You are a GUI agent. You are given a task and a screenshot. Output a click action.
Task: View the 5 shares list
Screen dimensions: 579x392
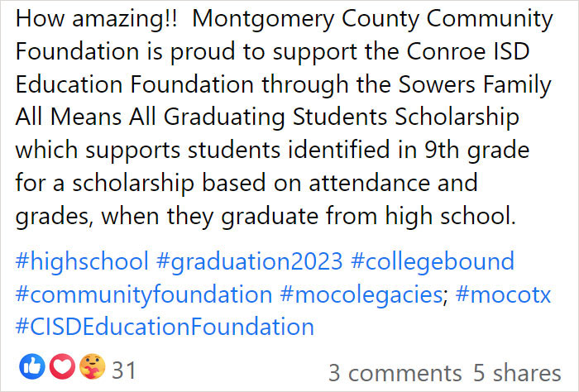(517, 372)
